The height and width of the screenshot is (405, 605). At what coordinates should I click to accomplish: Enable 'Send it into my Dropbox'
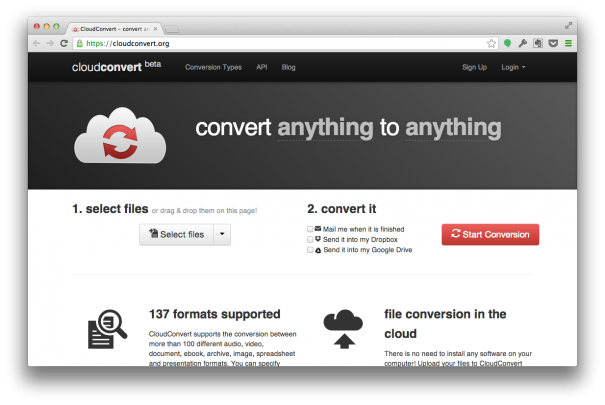click(x=310, y=240)
